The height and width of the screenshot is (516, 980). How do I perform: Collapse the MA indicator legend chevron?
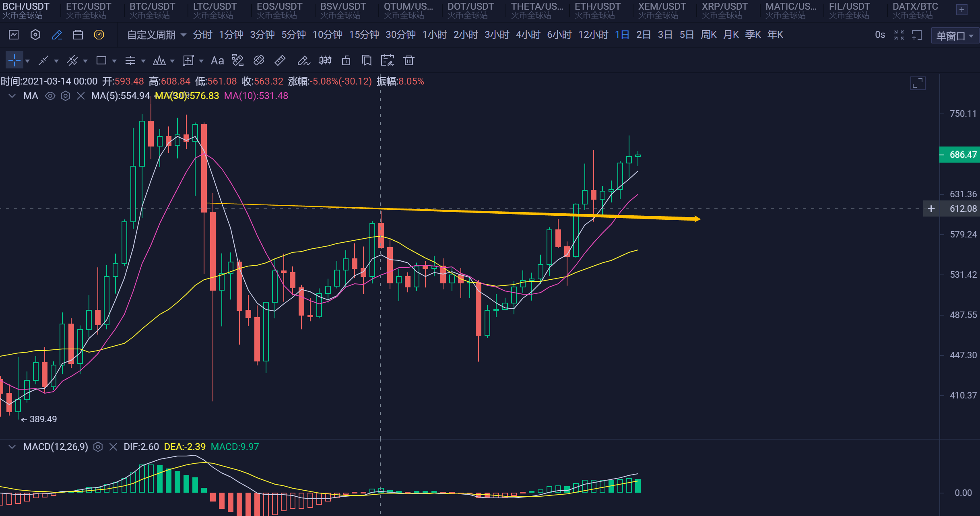click(x=12, y=96)
